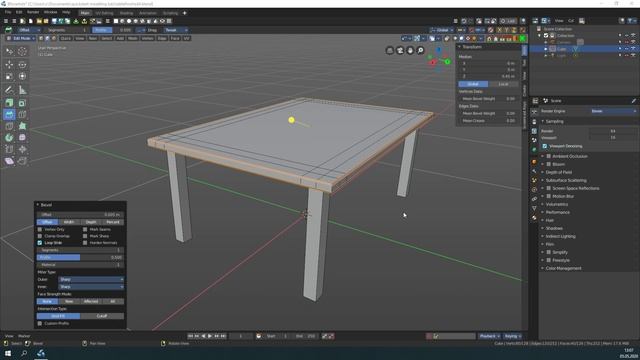Image resolution: width=640 pixels, height=360 pixels.
Task: Expand the Subsurface Scattering panel
Action: click(566, 180)
